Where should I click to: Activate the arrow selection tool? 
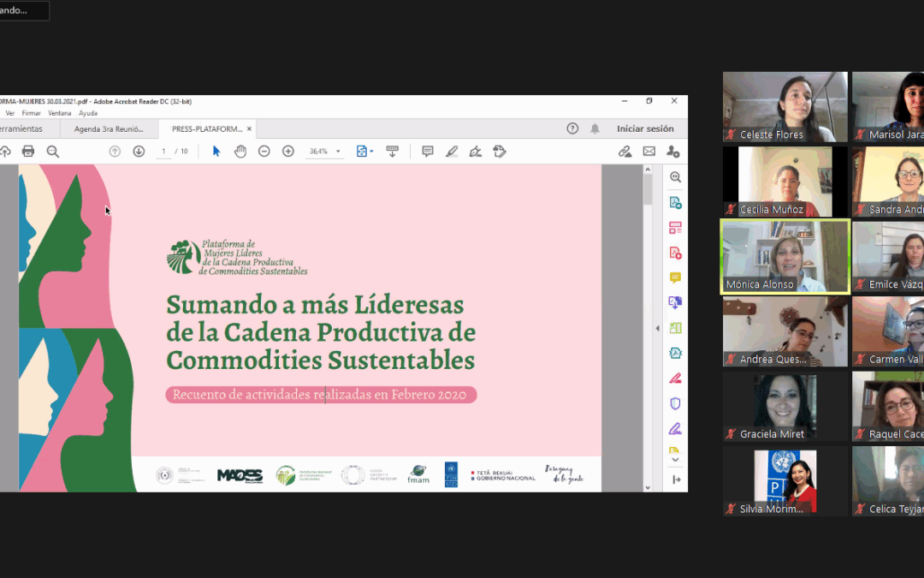point(216,152)
